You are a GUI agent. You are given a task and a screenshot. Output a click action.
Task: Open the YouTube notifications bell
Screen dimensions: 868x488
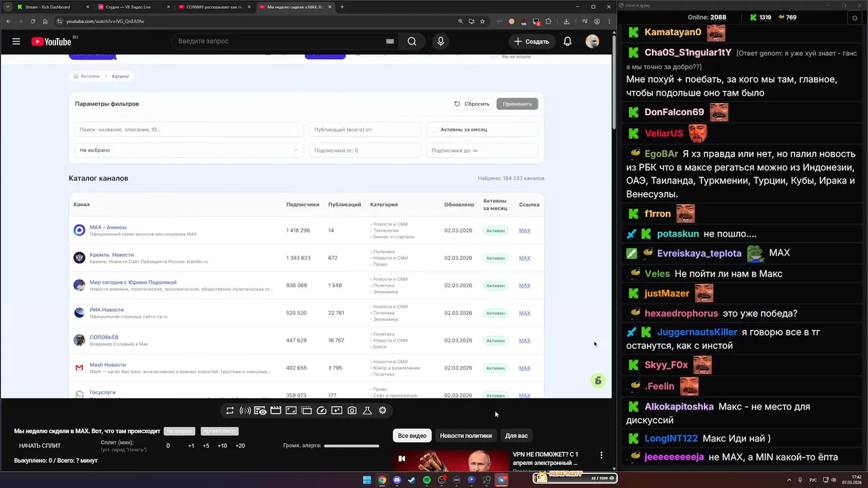(568, 41)
